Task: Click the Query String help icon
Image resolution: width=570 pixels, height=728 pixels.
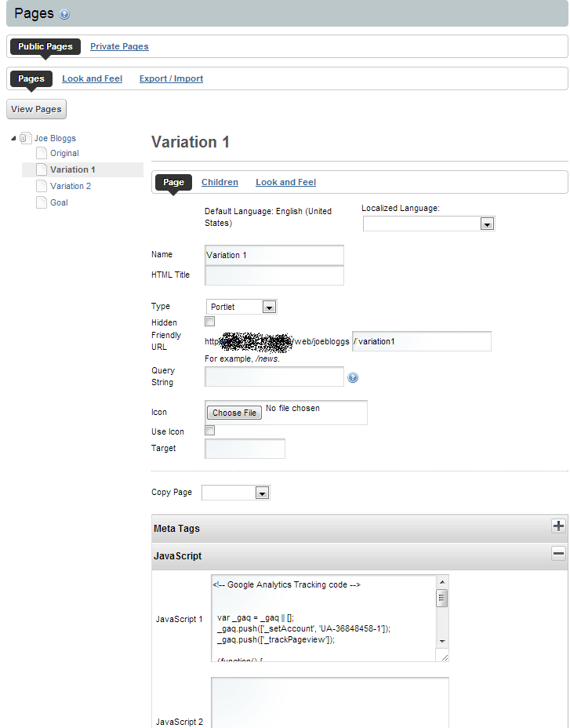Action: coord(353,377)
